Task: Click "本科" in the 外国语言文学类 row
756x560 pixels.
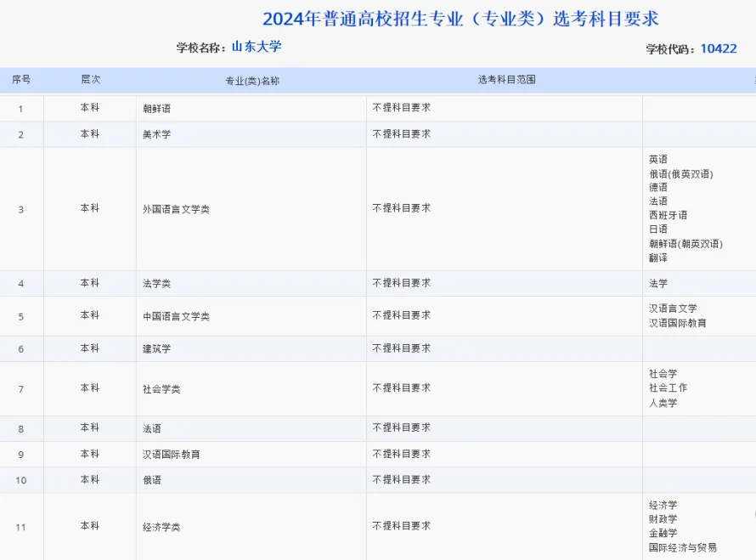Action: tap(90, 208)
